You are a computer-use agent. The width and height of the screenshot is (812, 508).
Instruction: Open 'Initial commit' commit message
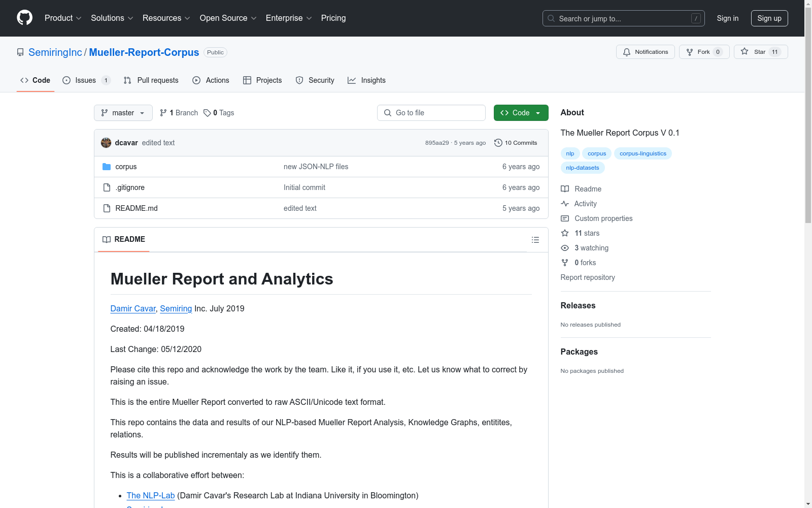click(x=304, y=187)
